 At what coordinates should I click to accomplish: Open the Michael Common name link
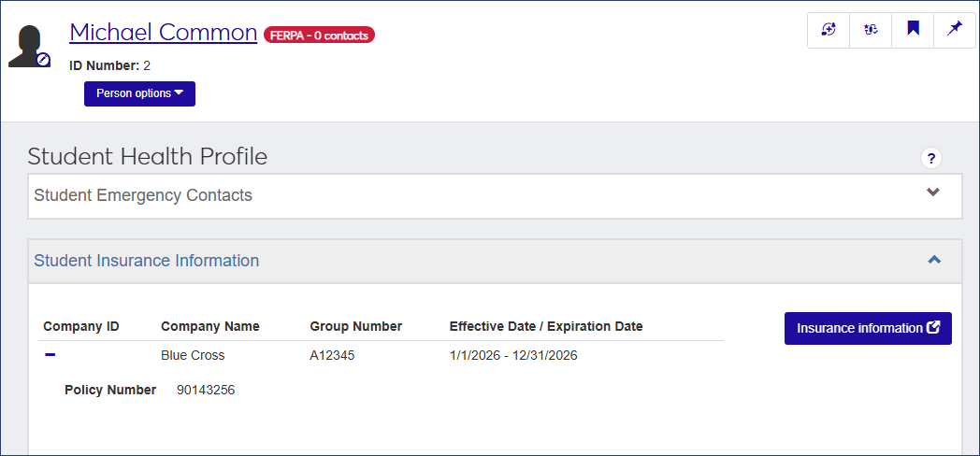click(163, 33)
